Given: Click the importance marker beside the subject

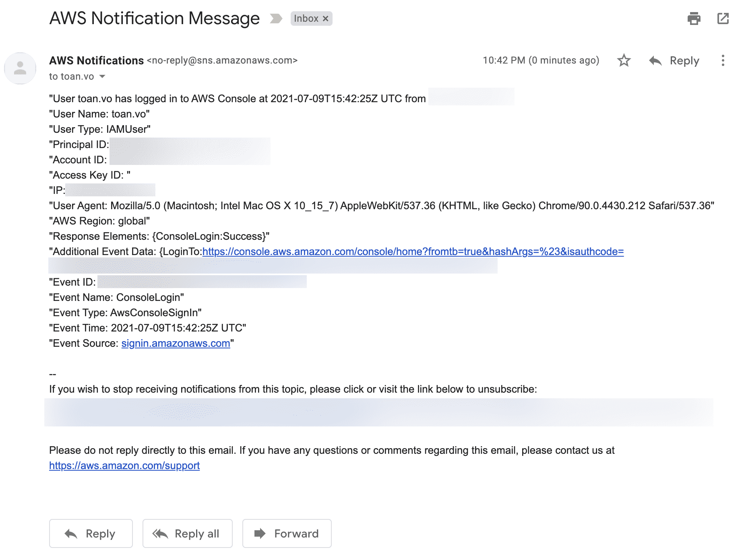Looking at the screenshot, I should (276, 19).
